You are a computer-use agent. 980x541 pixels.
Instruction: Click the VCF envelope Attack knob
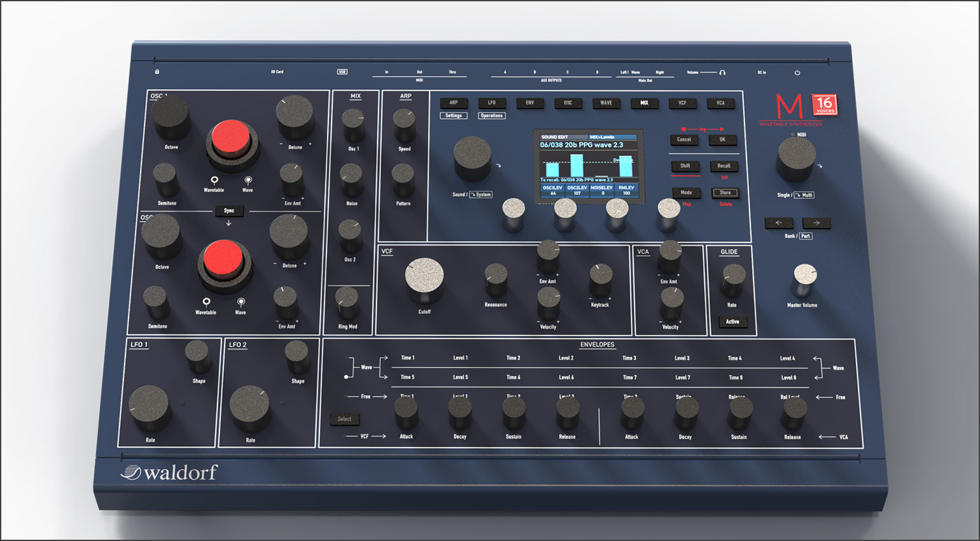(x=406, y=414)
